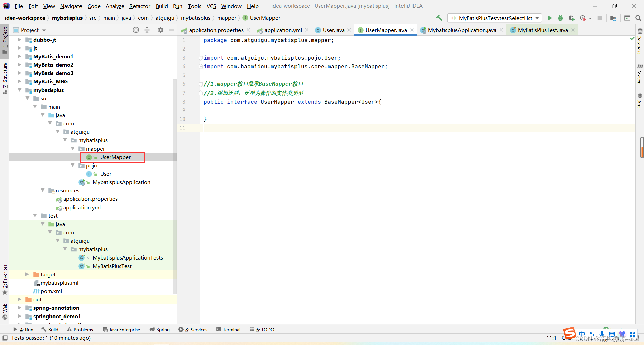Image resolution: width=644 pixels, height=345 pixels.
Task: Click the green Run button in toolbar
Action: click(x=550, y=18)
